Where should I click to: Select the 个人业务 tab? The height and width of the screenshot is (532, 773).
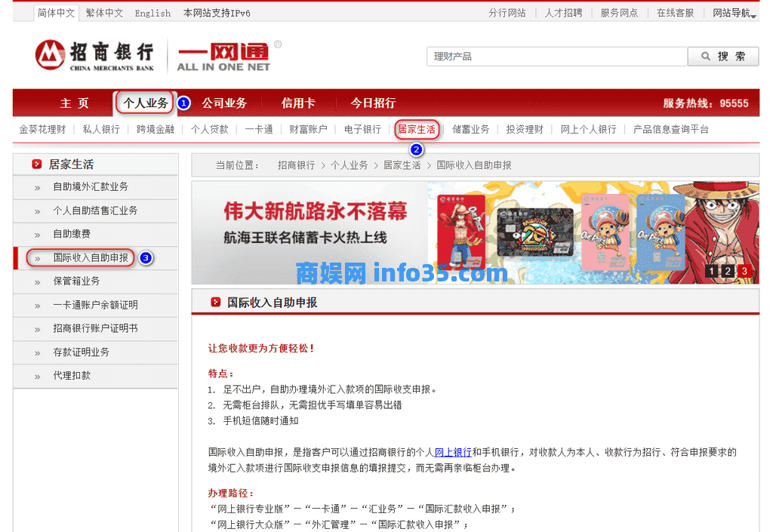pyautogui.click(x=146, y=103)
